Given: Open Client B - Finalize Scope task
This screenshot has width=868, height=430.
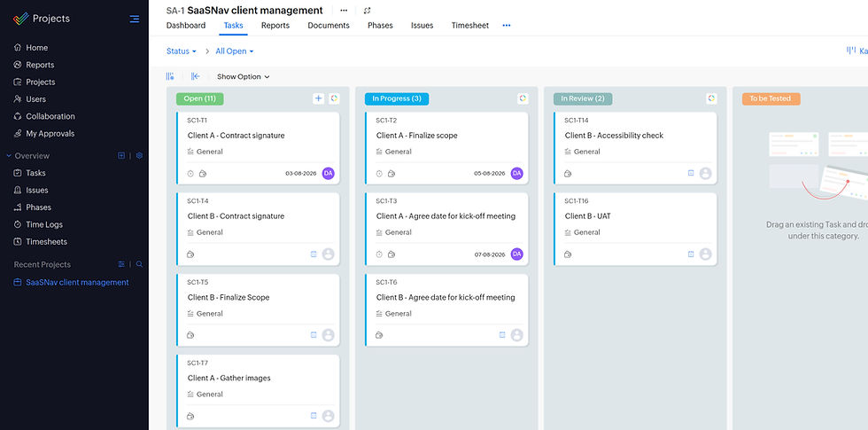Looking at the screenshot, I should click(229, 297).
